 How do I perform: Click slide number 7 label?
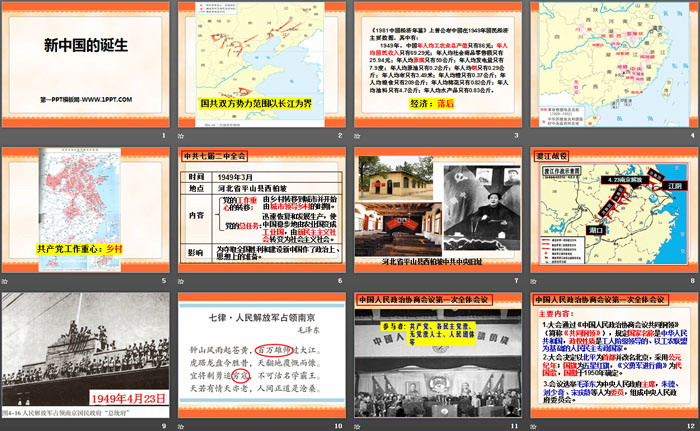(517, 281)
